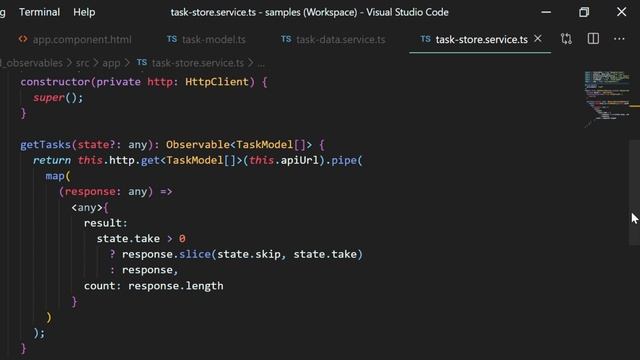The height and width of the screenshot is (360, 640).
Task: Click TS icon on task-store.service.ts tab
Action: 425,39
